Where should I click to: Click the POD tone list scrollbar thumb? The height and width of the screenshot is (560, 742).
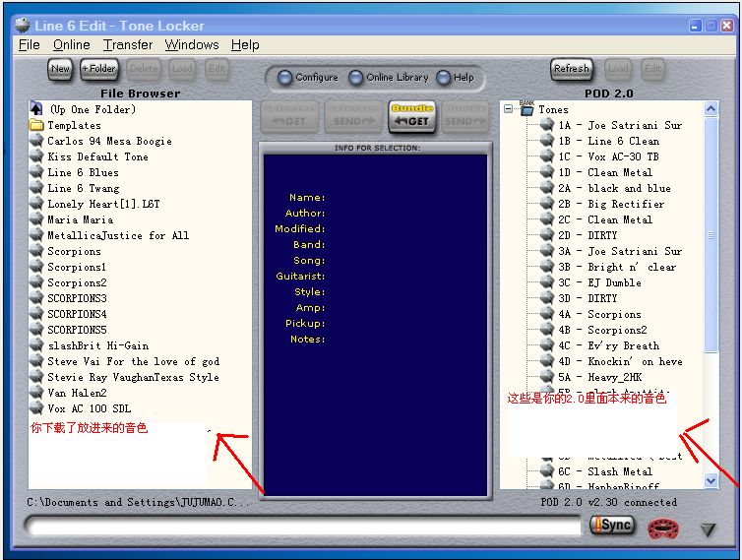(x=711, y=235)
